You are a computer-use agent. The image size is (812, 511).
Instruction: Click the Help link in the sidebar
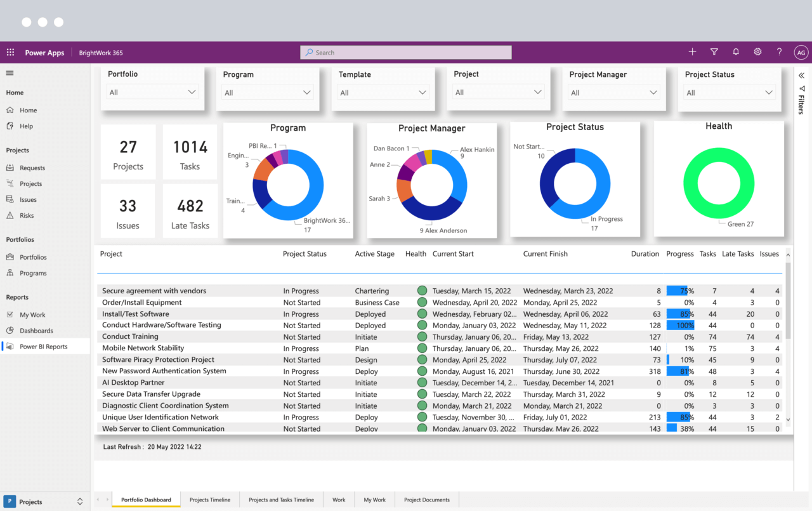coord(27,126)
